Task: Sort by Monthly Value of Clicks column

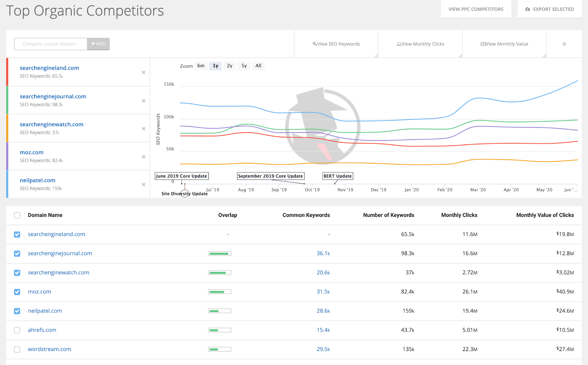Action: click(545, 215)
